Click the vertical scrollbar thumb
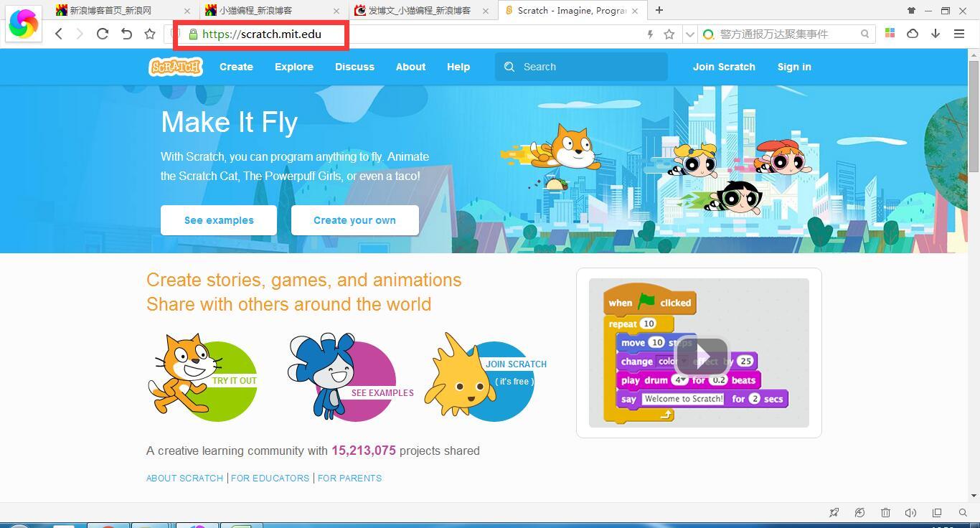The image size is (980, 528). pos(974,117)
